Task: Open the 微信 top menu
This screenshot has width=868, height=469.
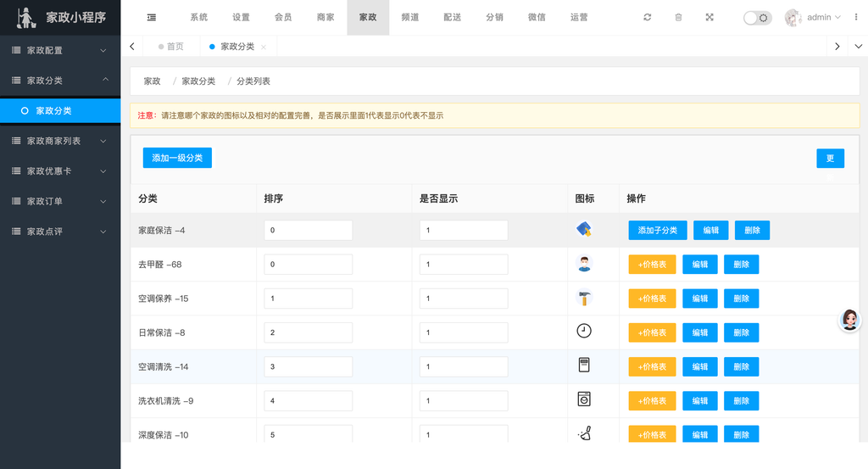Action: 537,17
